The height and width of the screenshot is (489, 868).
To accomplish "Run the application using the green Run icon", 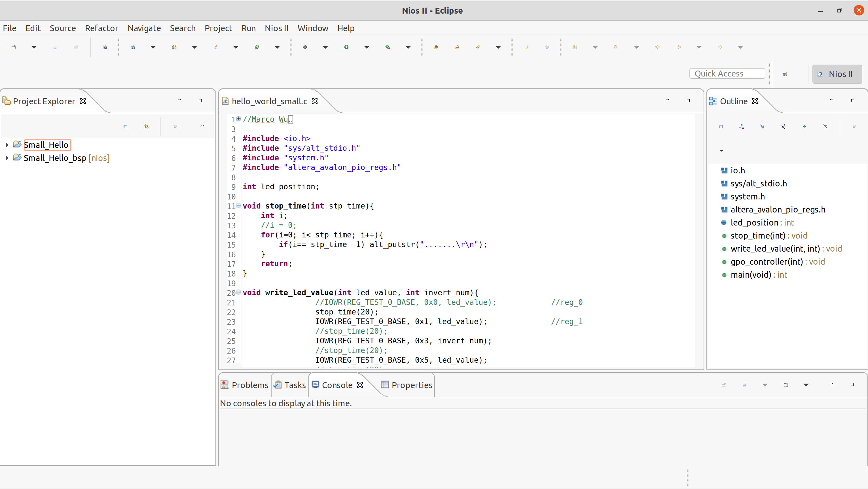I will [346, 47].
